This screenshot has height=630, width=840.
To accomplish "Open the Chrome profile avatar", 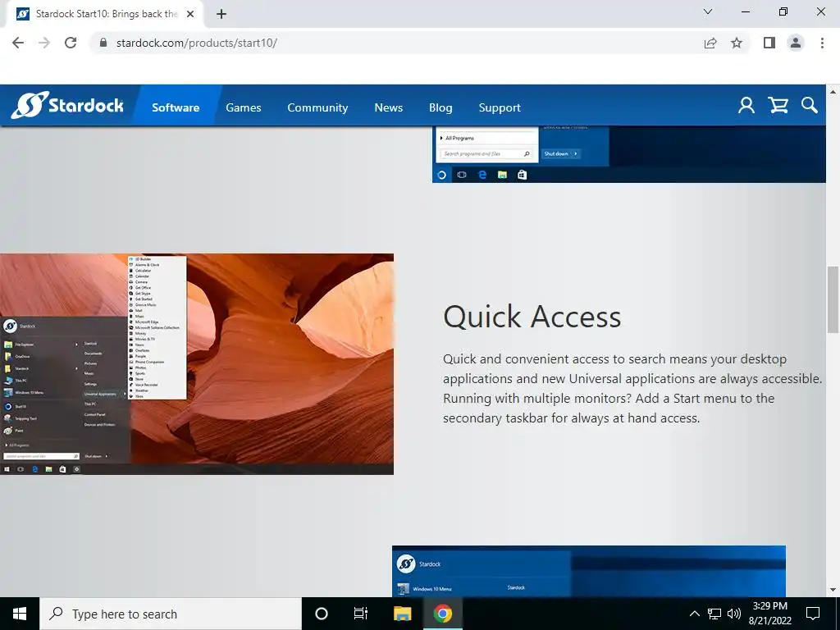I will (x=796, y=43).
